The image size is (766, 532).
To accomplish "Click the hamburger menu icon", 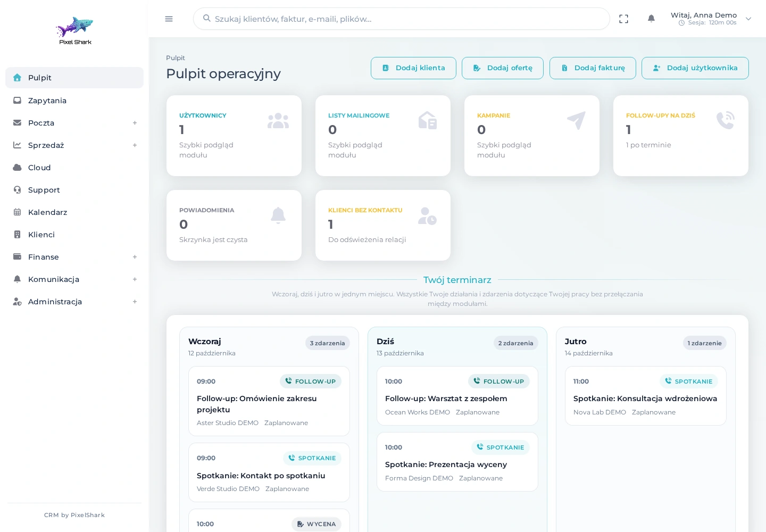I will point(169,19).
